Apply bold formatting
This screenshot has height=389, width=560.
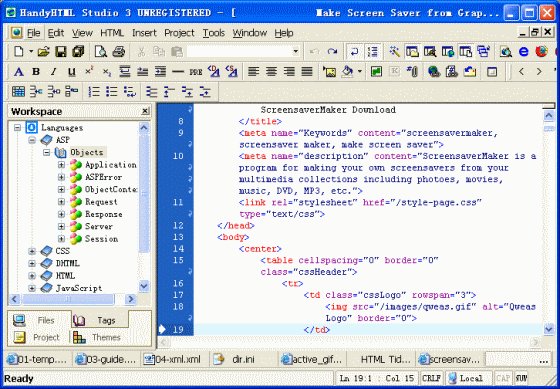(x=36, y=72)
